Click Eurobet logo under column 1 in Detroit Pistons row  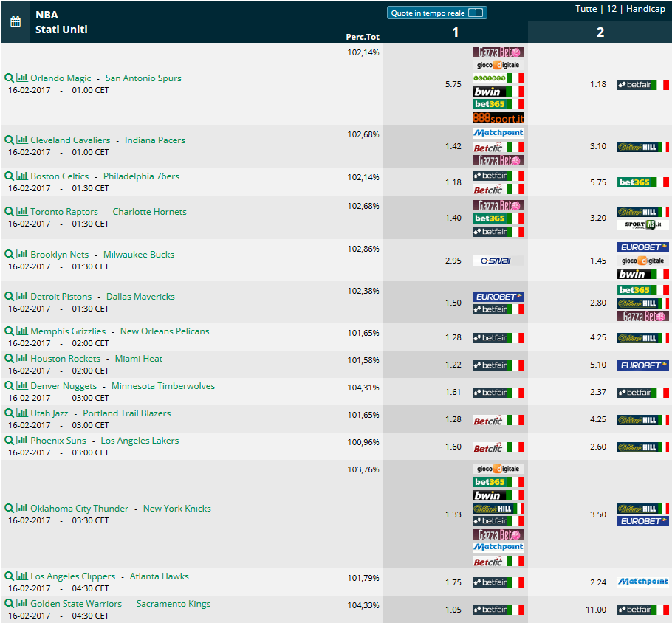[498, 297]
